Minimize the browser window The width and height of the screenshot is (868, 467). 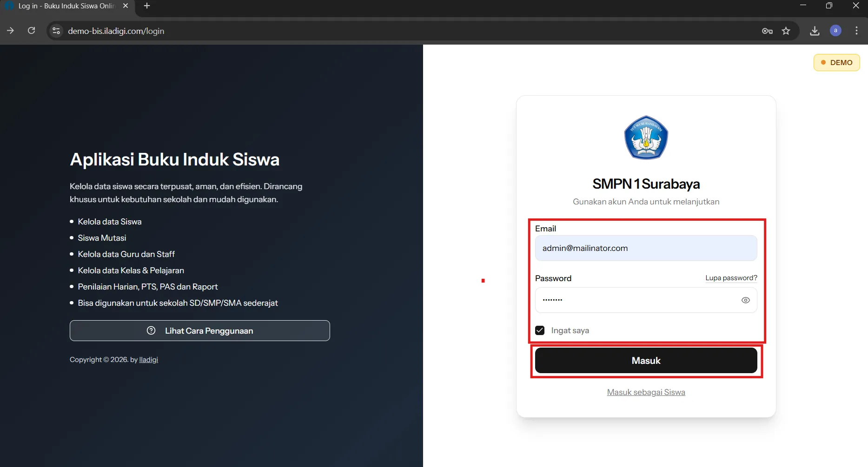803,6
